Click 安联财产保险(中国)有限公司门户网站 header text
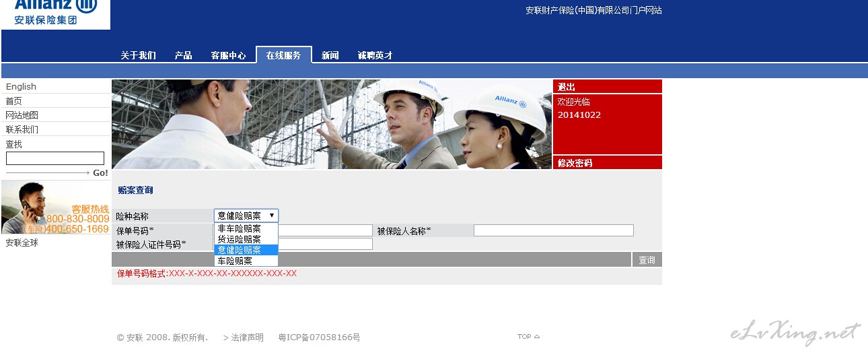Viewport: 868px width, 355px height. pos(593,10)
